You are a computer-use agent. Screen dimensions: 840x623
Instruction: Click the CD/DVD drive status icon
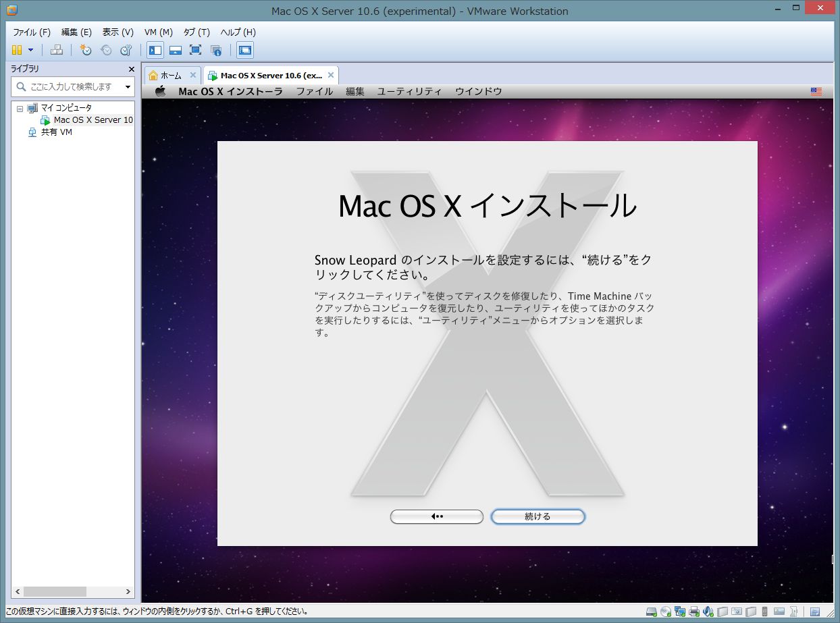[666, 612]
